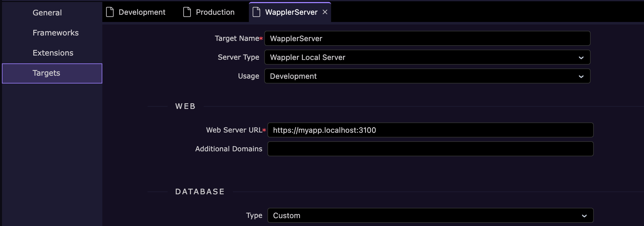Open the Frameworks settings section
Image resolution: width=644 pixels, height=226 pixels.
tap(56, 33)
